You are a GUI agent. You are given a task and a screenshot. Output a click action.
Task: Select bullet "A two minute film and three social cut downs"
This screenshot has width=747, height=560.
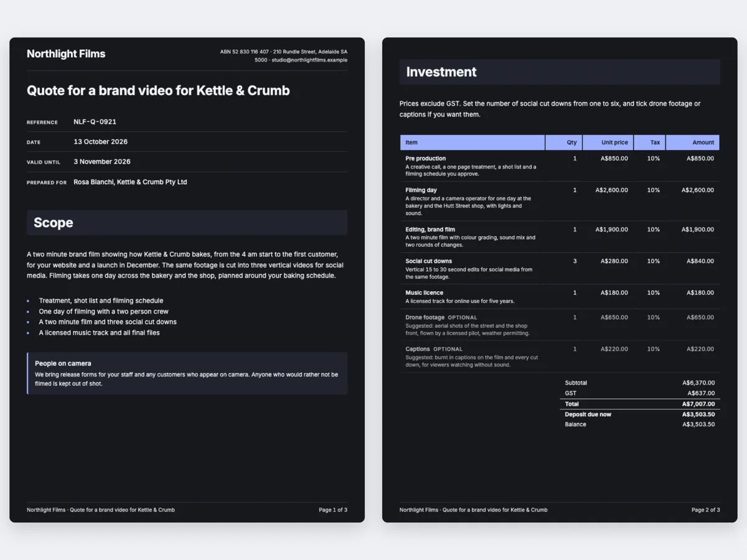(108, 322)
